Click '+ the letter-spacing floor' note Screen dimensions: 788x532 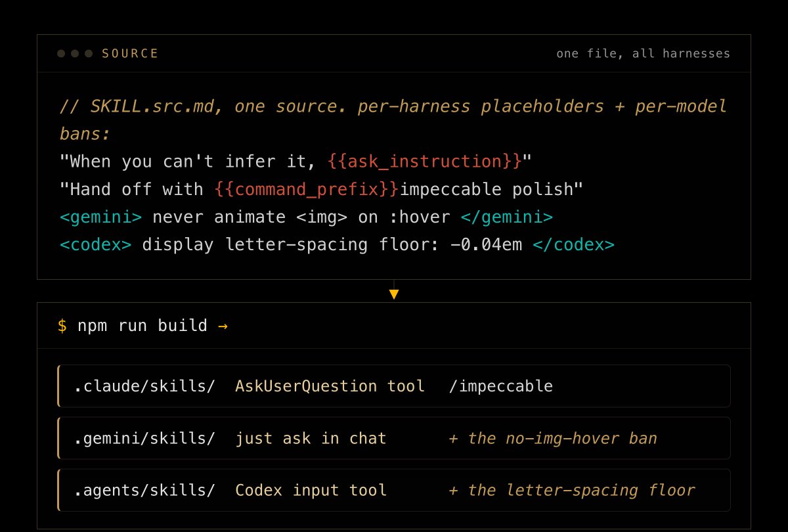(572, 490)
